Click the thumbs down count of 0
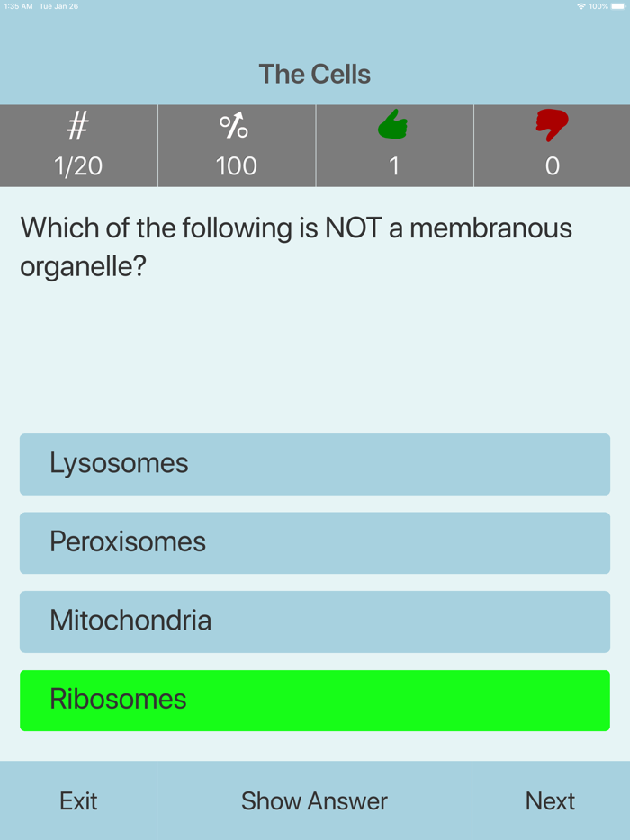Screen dimensions: 630x840 [551, 165]
